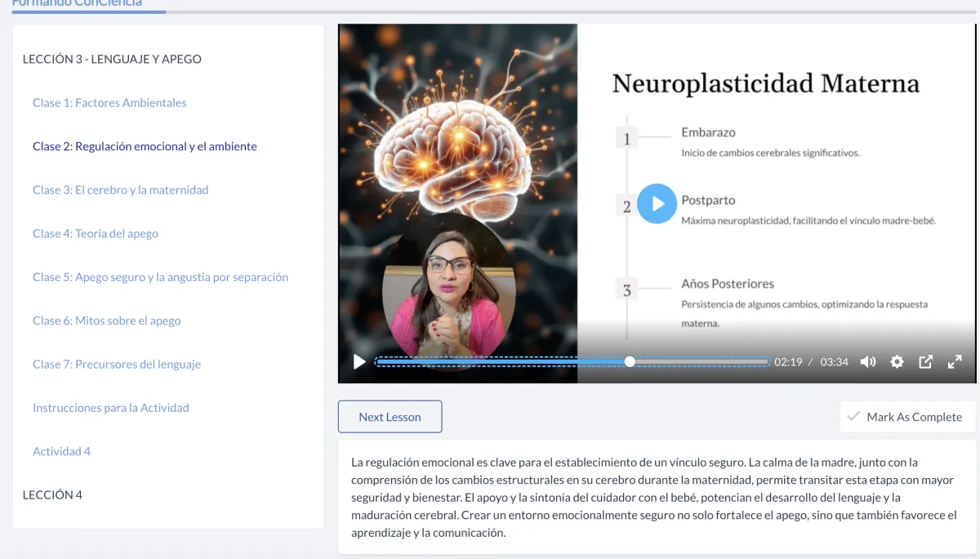Click the Formando ConCiencia course title
The width and height of the screenshot is (980, 559).
pyautogui.click(x=77, y=3)
